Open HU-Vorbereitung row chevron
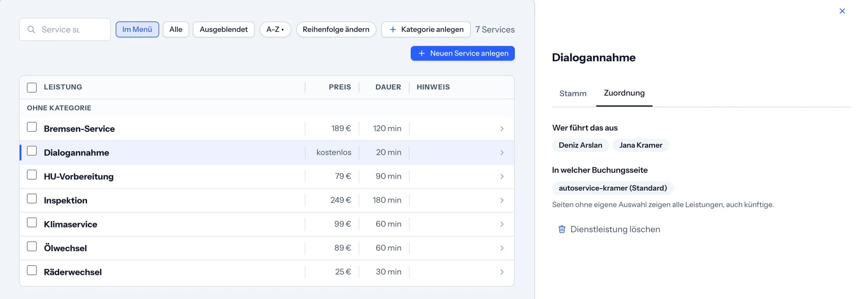Viewport: 868px width, 299px height. [502, 176]
